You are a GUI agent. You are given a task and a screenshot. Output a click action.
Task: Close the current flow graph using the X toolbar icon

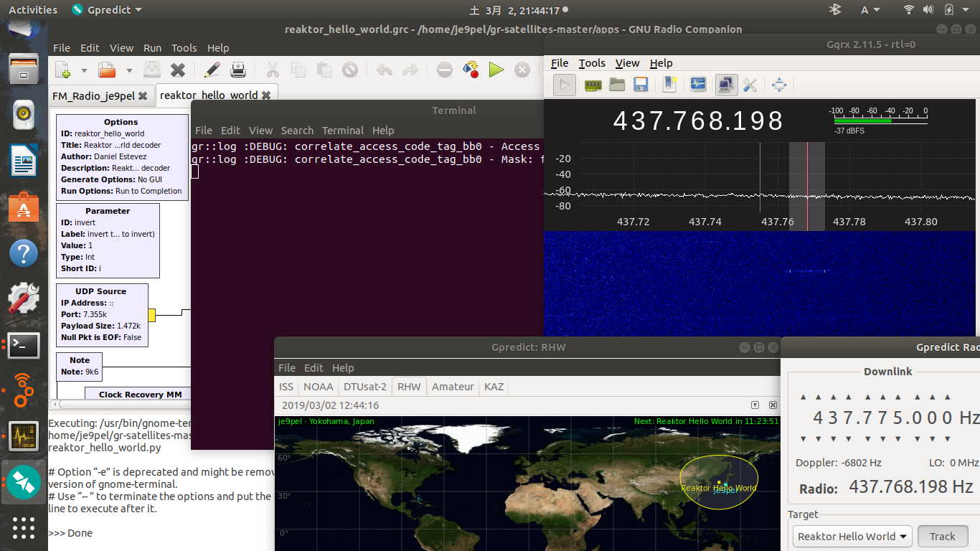[178, 70]
